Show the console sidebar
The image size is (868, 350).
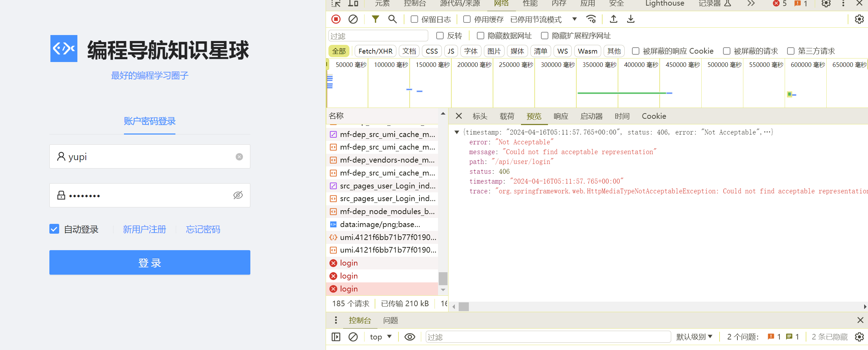click(x=336, y=337)
